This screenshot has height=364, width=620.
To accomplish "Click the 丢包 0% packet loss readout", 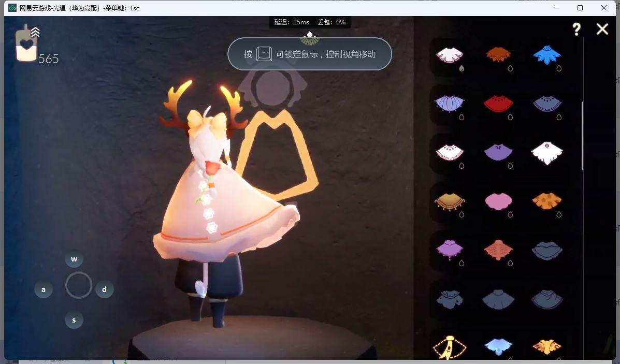I will [331, 22].
